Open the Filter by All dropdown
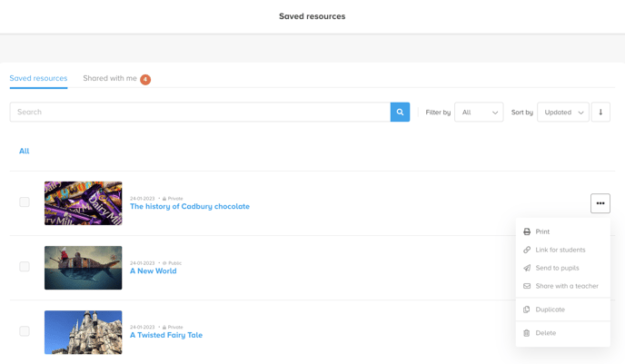This screenshot has width=625, height=364. (479, 112)
